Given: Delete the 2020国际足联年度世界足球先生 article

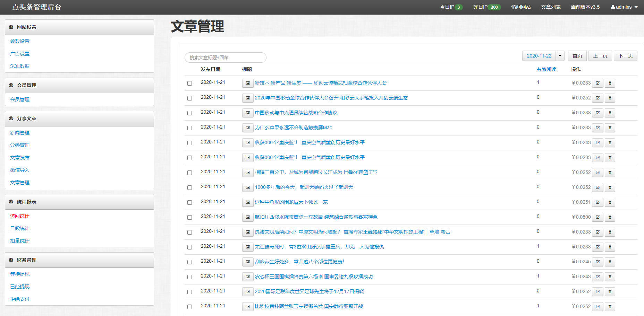Looking at the screenshot, I should pos(610,292).
